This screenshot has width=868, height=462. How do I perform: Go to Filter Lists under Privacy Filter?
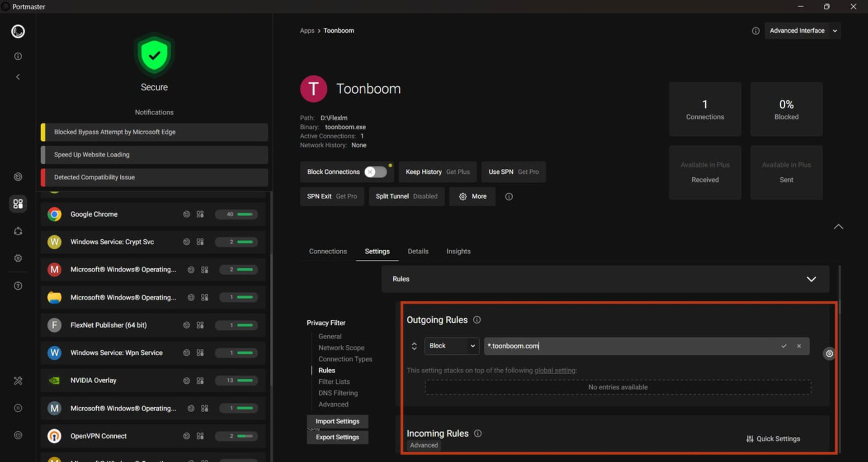334,382
